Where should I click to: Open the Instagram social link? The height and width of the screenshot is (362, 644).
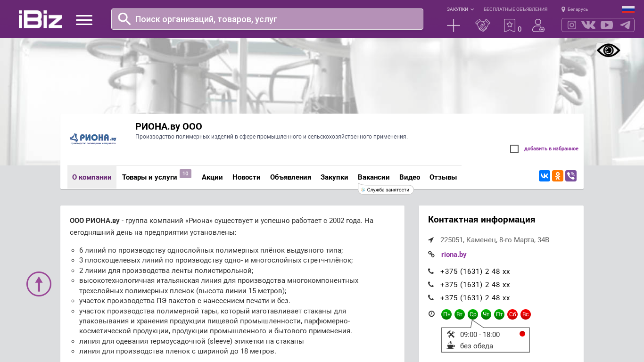[572, 25]
